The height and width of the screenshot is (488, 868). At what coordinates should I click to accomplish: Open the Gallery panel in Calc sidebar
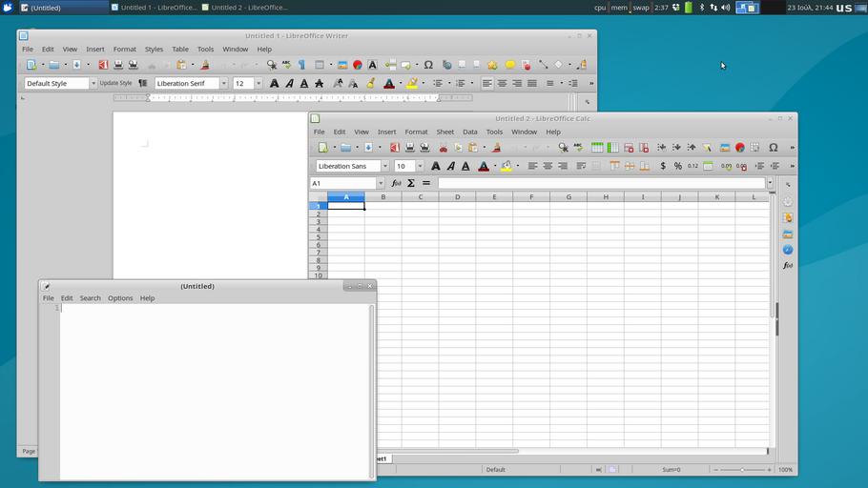(788, 234)
